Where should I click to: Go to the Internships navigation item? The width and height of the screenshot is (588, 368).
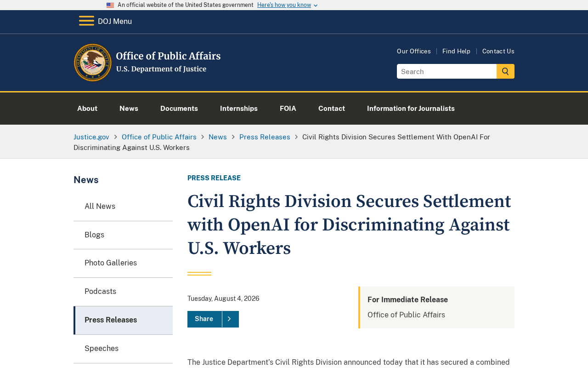(x=239, y=109)
